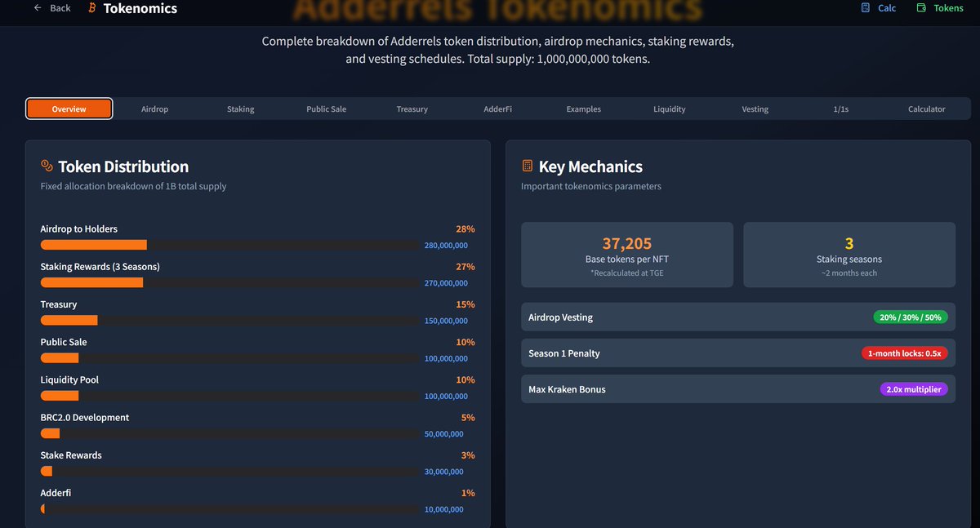Viewport: 980px width, 528px height.
Task: Click the Adderfi progress bar
Action: pos(229,508)
